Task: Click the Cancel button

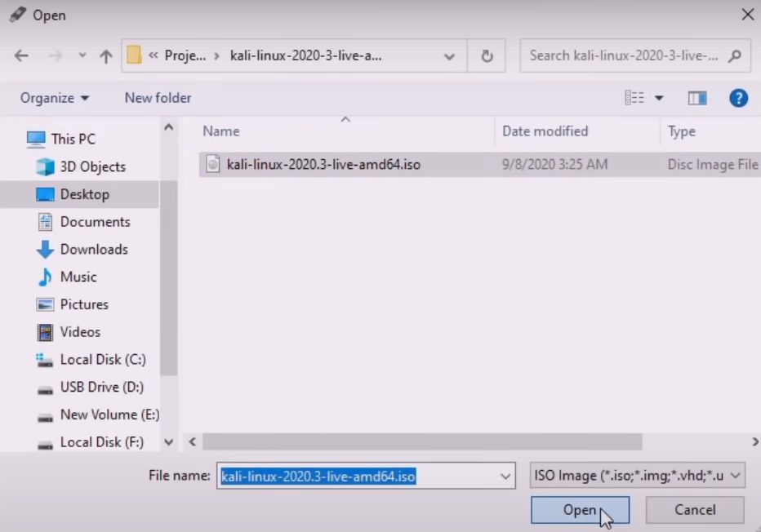Action: pos(695,510)
